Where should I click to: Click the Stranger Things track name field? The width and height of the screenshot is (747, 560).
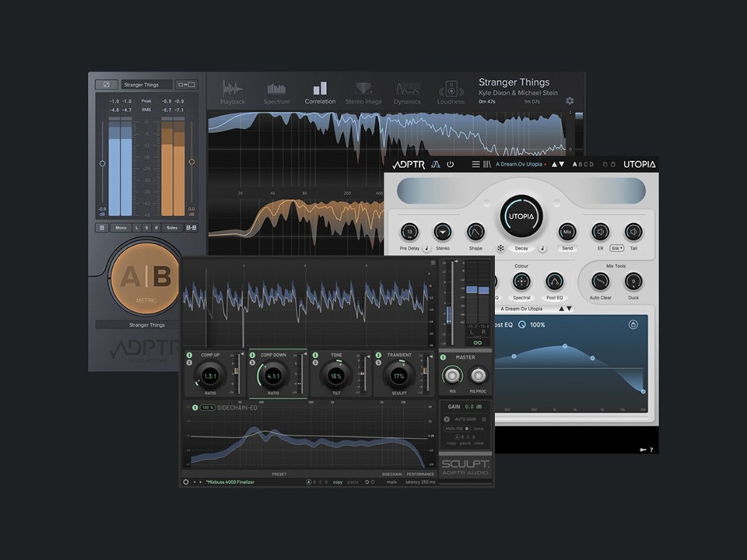147,84
